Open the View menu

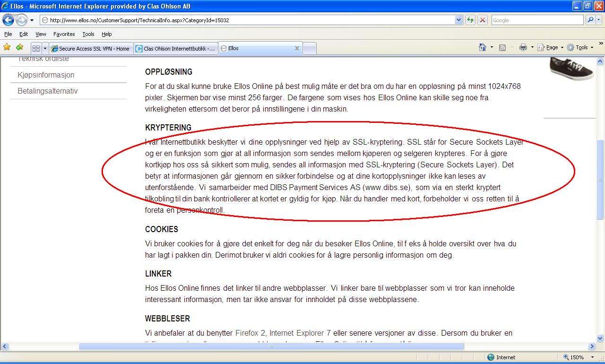(x=41, y=34)
